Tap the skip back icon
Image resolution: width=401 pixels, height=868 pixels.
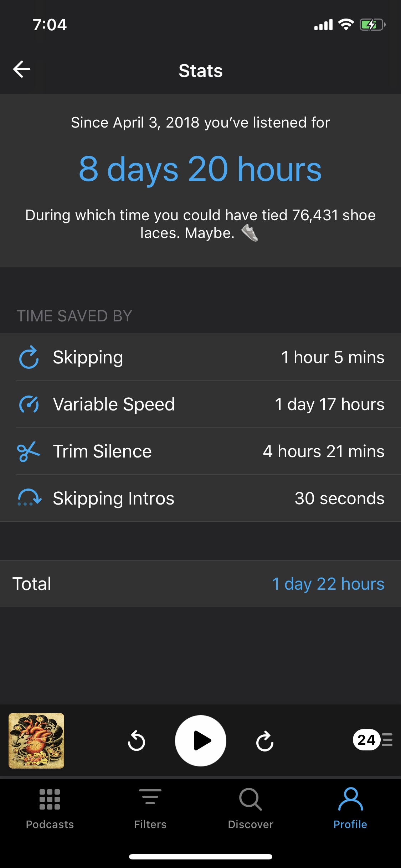[136, 741]
